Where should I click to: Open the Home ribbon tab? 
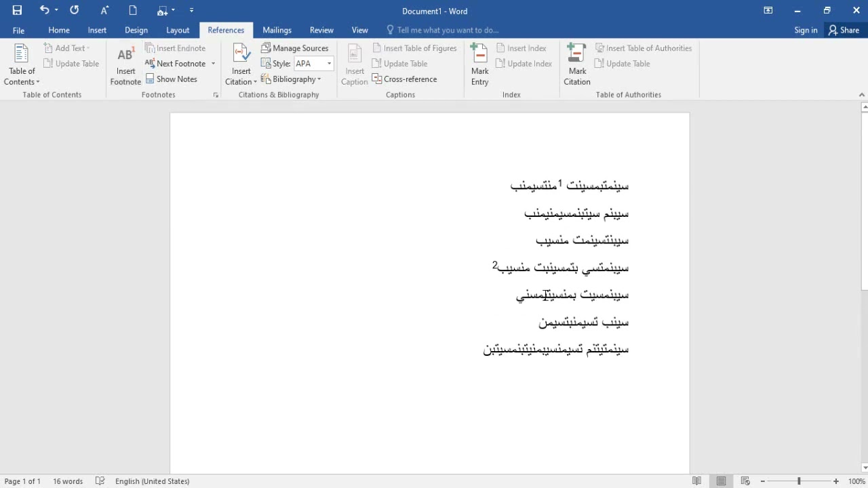click(x=59, y=30)
